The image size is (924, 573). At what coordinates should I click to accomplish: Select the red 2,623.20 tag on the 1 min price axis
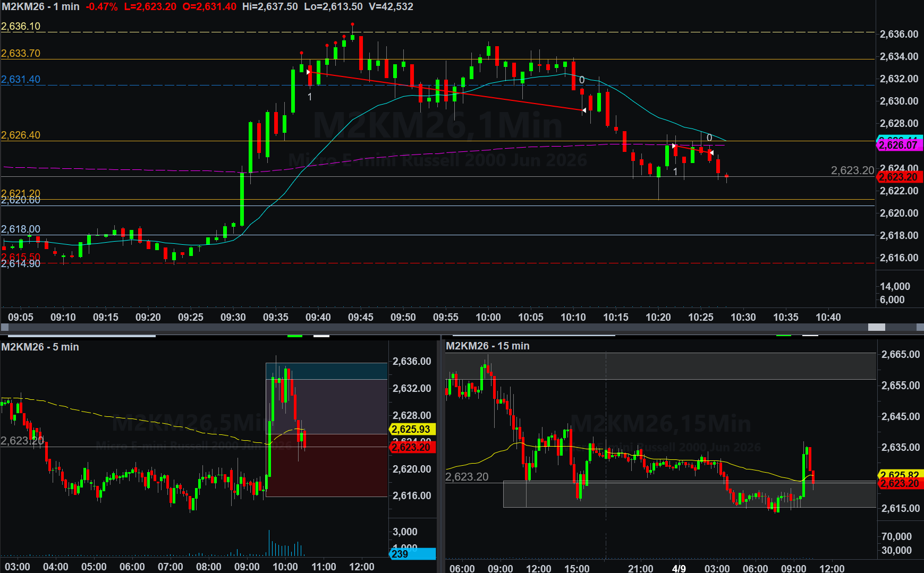click(898, 177)
